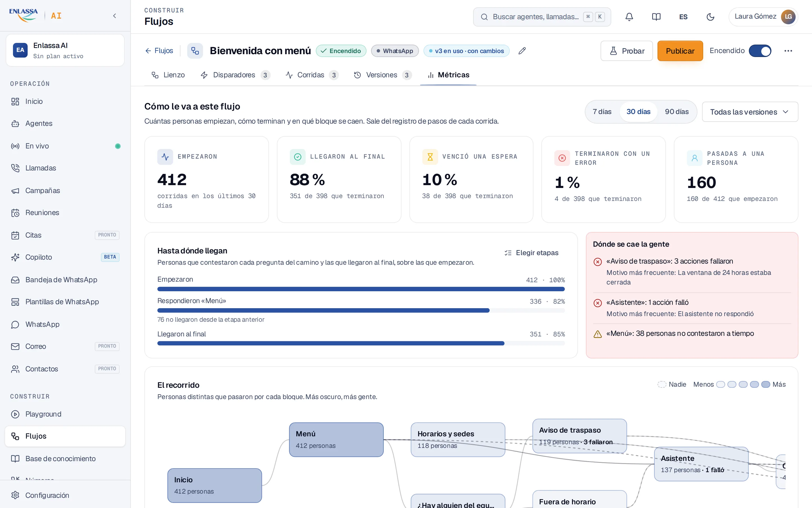This screenshot has width=812, height=508.
Task: Switch to dark mode with moon icon
Action: click(x=710, y=17)
